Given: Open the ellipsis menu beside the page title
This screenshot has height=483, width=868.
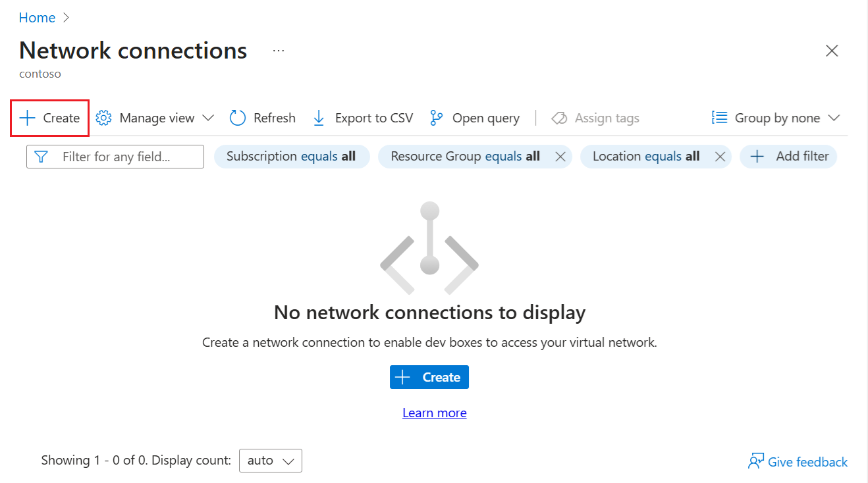Looking at the screenshot, I should 278,50.
